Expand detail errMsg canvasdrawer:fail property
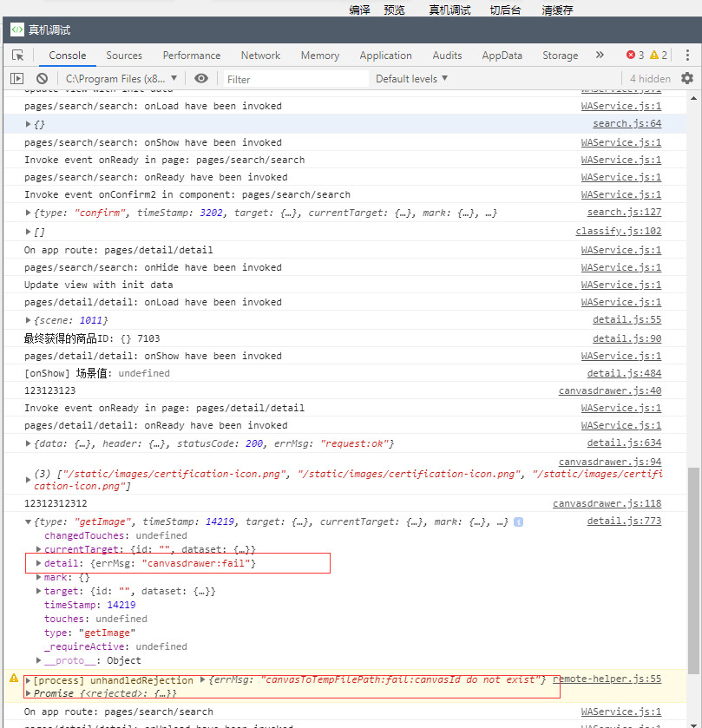The image size is (702, 728). point(38,563)
